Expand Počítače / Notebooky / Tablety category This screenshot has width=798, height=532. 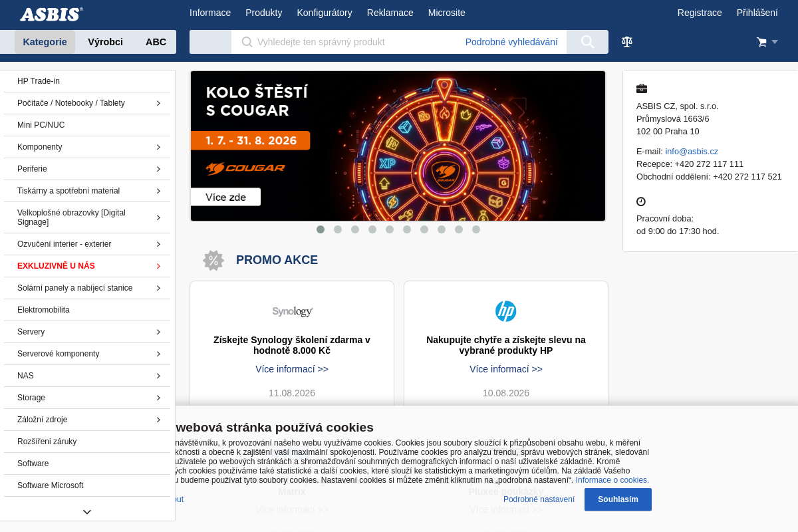coord(158,103)
